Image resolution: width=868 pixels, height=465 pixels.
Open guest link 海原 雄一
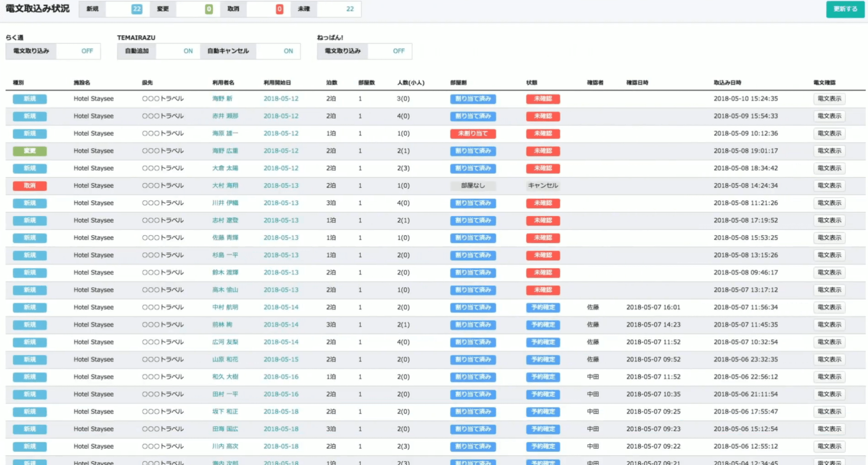coord(225,133)
